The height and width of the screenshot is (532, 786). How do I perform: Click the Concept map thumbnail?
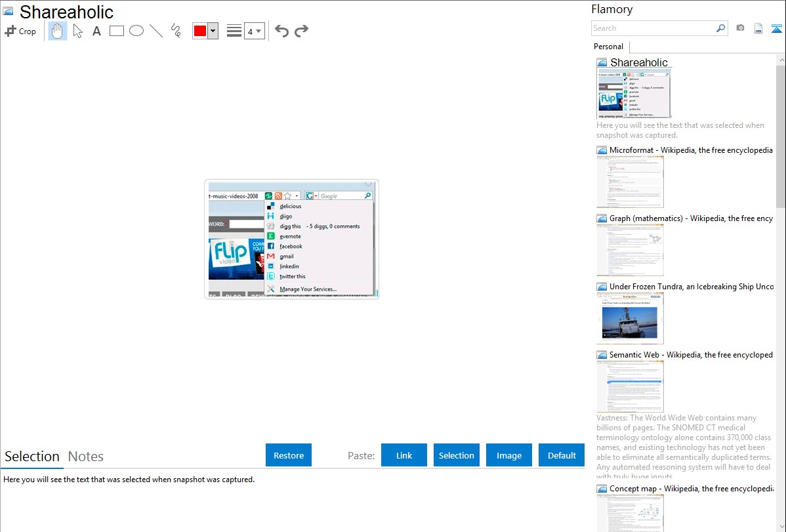pyautogui.click(x=630, y=513)
